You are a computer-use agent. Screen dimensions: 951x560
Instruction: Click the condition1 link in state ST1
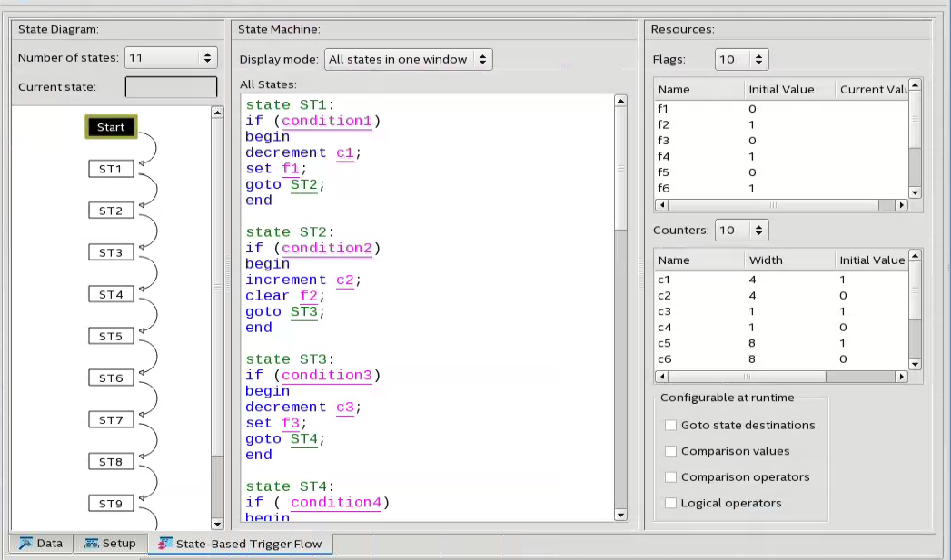pyautogui.click(x=327, y=121)
